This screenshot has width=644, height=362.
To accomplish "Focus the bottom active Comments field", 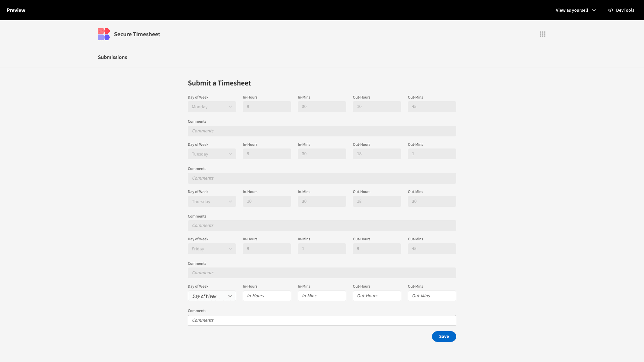I will click(322, 320).
